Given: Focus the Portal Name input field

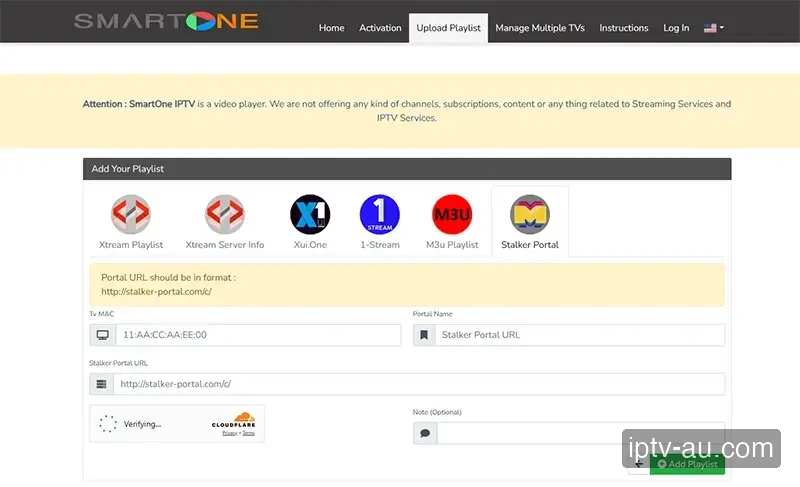Looking at the screenshot, I should [x=580, y=335].
